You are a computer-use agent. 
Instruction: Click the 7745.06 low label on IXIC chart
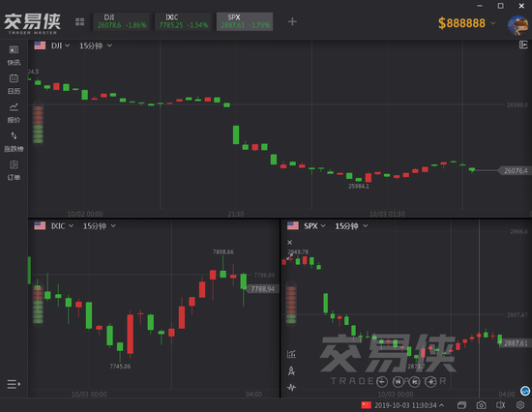click(120, 367)
